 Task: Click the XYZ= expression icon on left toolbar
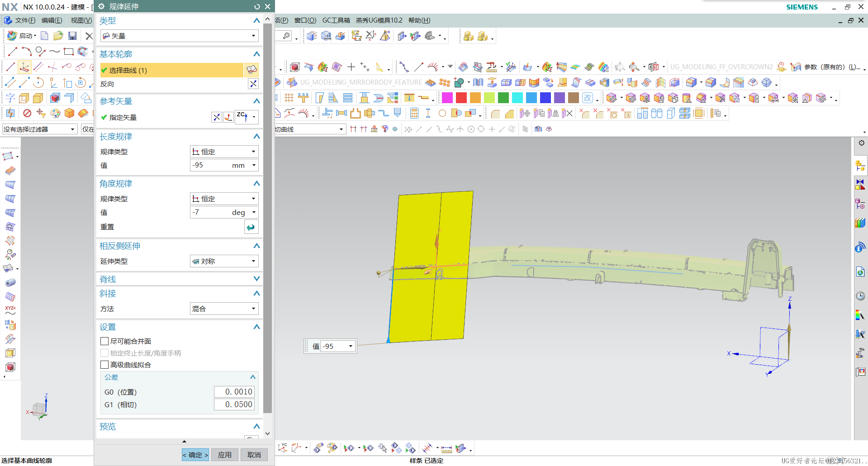click(x=10, y=310)
